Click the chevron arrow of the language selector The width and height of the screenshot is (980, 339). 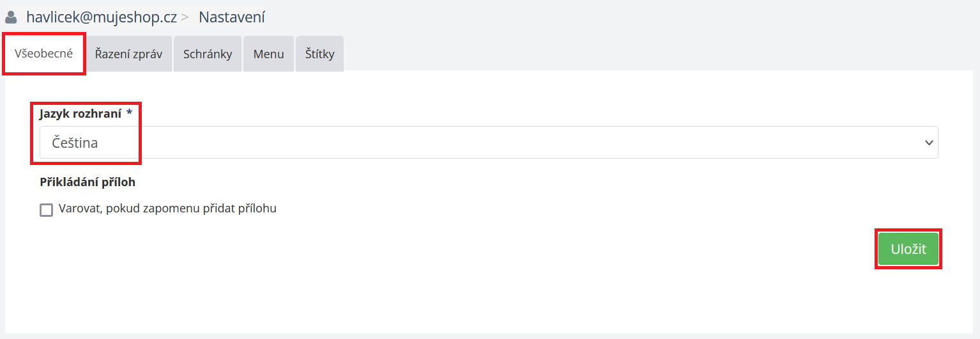pyautogui.click(x=929, y=143)
